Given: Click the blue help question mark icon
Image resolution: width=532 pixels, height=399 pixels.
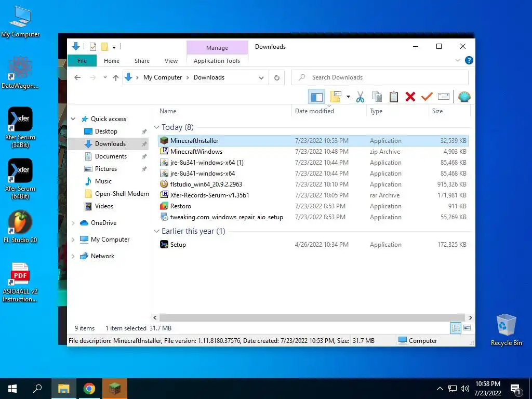Looking at the screenshot, I should pos(469,60).
